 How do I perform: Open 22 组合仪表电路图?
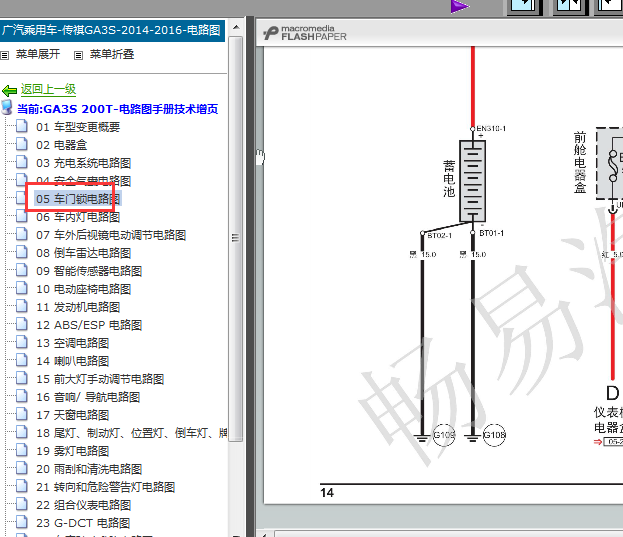pos(83,505)
